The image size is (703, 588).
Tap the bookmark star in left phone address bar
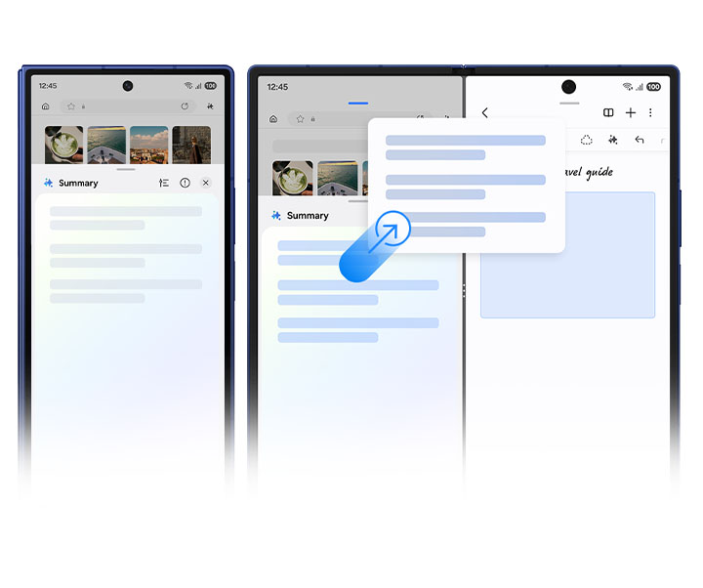pyautogui.click(x=72, y=106)
